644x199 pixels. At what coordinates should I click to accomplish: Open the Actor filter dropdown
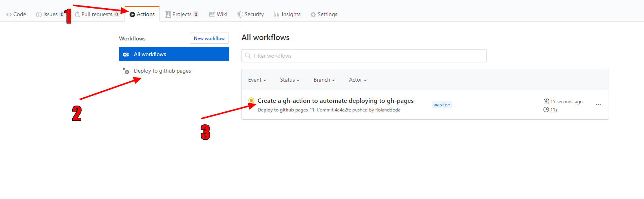[x=358, y=80]
